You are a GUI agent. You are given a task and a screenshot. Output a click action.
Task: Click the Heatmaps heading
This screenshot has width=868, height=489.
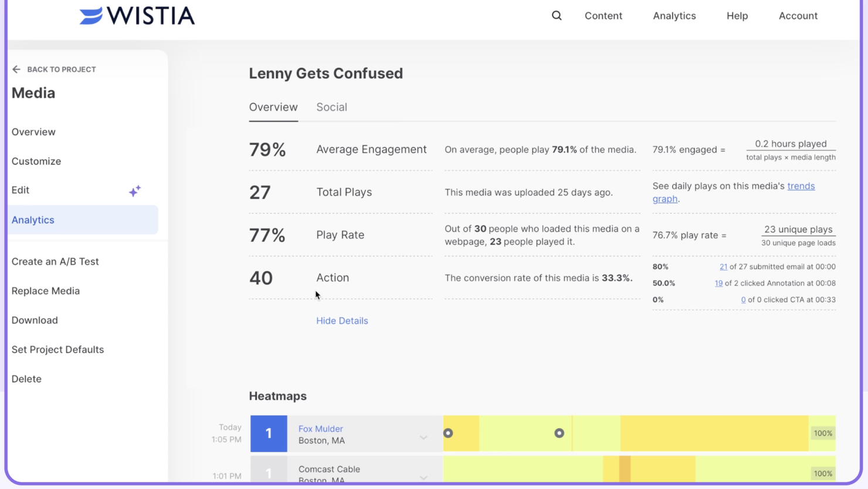[278, 396]
